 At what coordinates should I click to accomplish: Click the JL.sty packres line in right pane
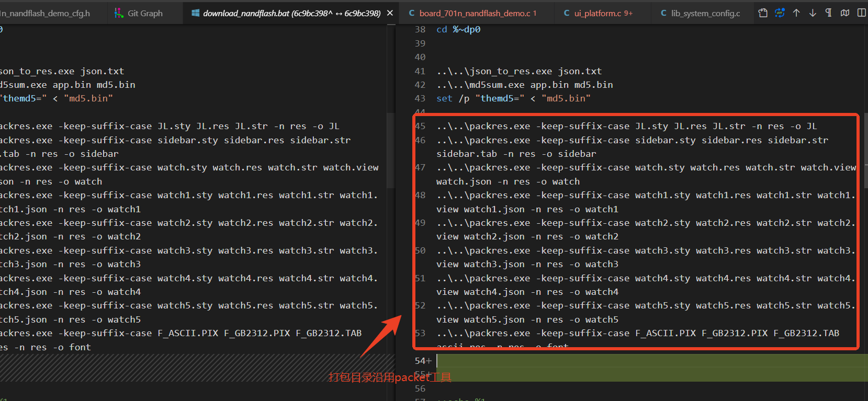pyautogui.click(x=627, y=126)
